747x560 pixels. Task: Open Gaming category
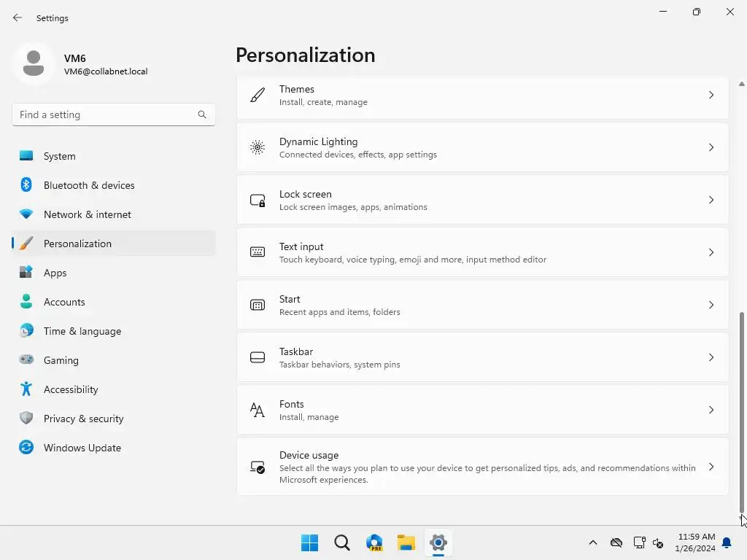tap(113, 359)
